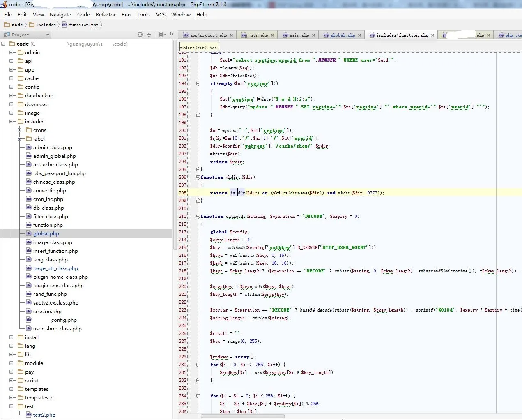Viewport: 522px width, 420px height.
Task: Collapse the includes folder node
Action: point(12,122)
